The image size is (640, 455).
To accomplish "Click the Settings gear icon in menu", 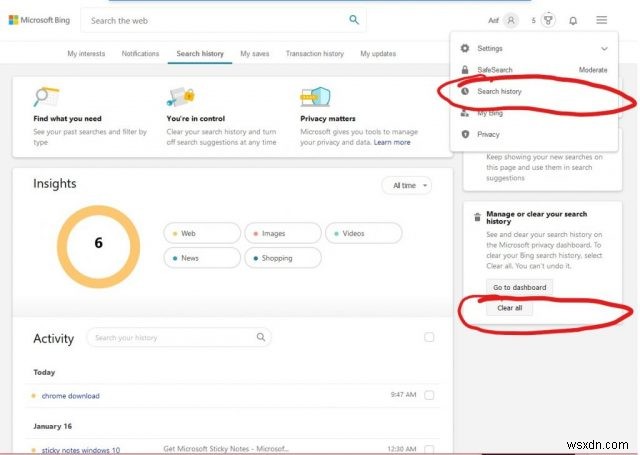I will click(465, 48).
